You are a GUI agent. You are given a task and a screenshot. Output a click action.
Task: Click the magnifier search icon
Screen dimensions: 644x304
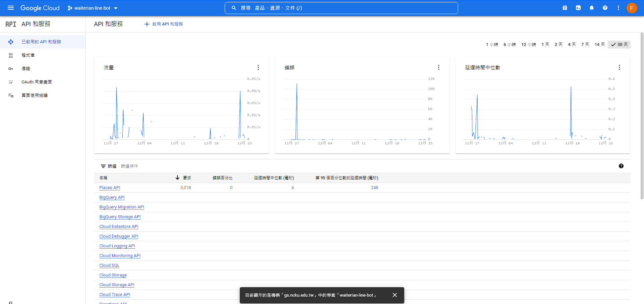pos(234,8)
